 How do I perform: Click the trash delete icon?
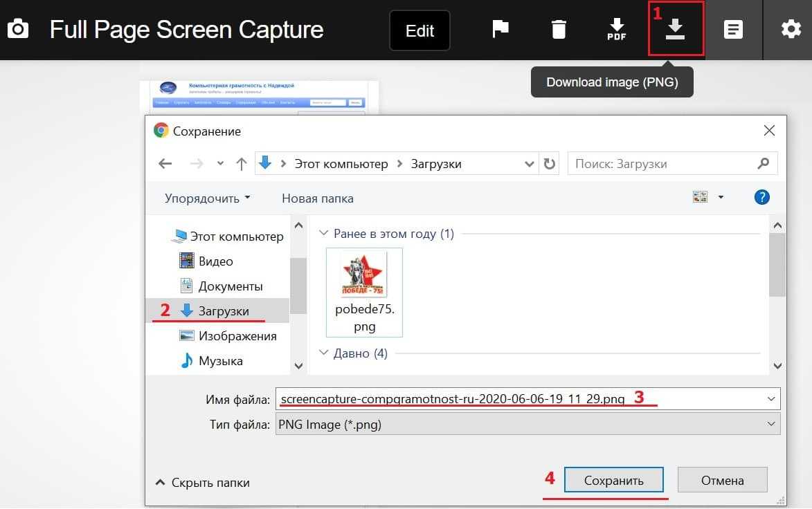coord(559,30)
